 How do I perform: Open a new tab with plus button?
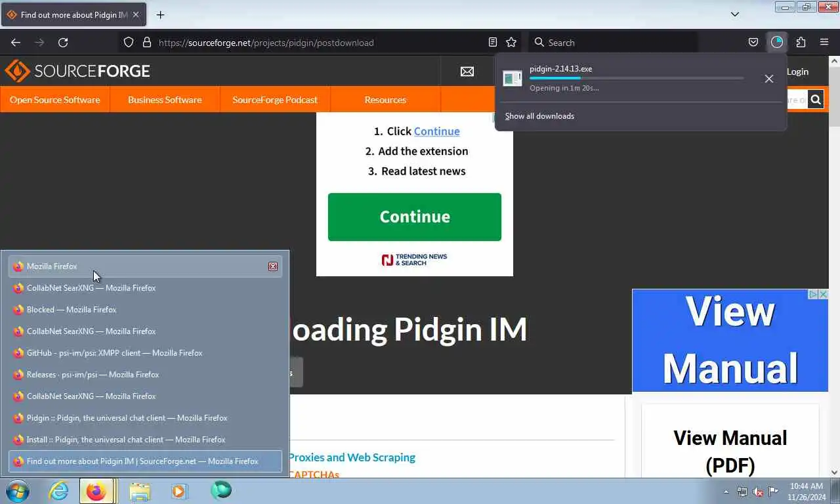pyautogui.click(x=160, y=14)
